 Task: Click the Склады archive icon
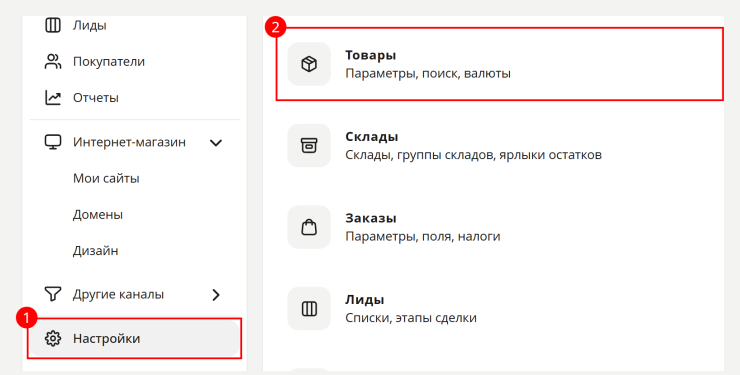pos(309,145)
